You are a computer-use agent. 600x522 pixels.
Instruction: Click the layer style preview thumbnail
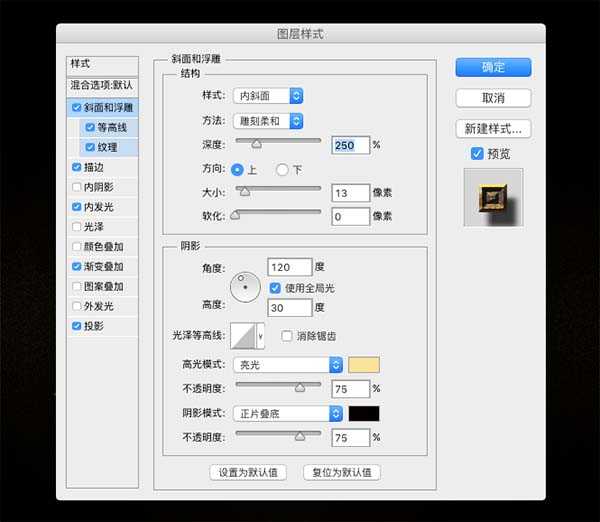[493, 197]
